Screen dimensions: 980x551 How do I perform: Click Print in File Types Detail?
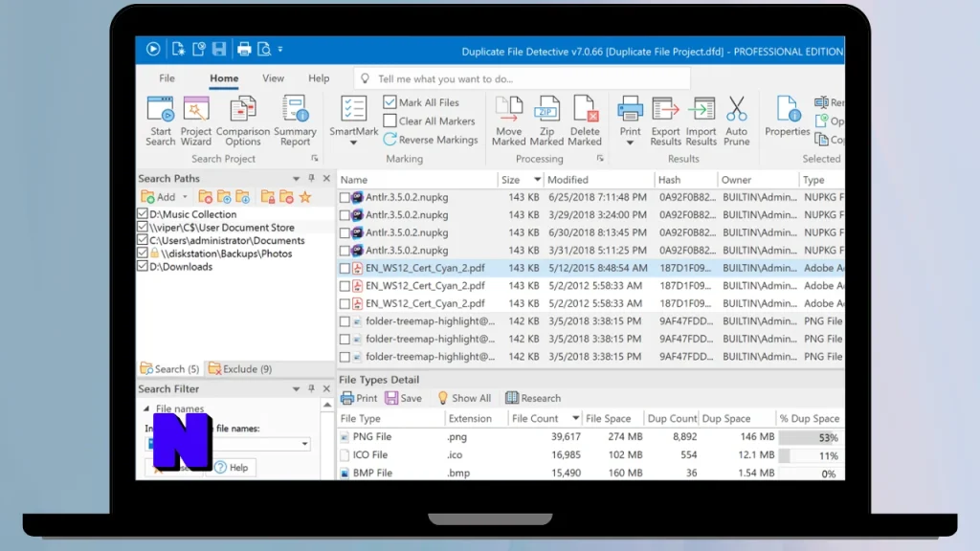pyautogui.click(x=360, y=398)
